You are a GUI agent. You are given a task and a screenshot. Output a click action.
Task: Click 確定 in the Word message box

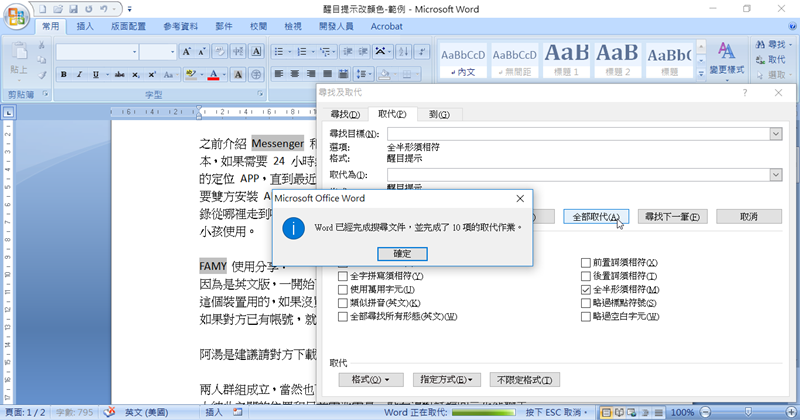402,254
